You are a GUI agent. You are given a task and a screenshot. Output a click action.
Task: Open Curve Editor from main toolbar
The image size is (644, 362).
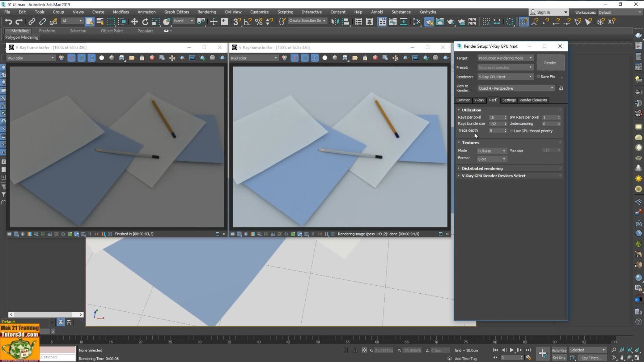[x=393, y=22]
